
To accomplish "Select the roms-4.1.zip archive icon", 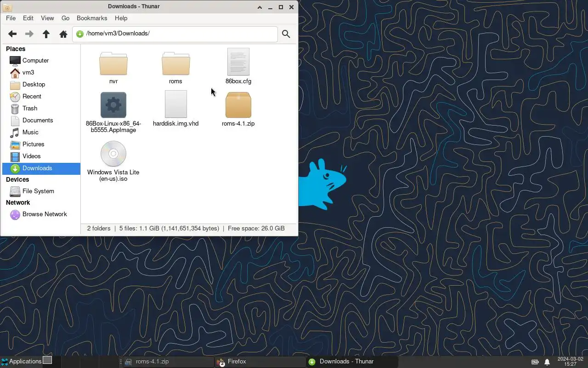I will (x=238, y=105).
